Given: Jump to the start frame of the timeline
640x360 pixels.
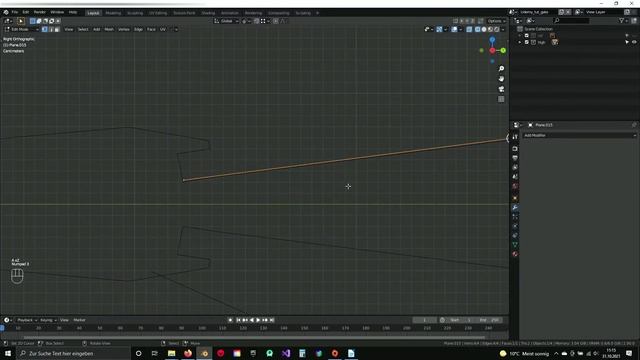Looking at the screenshot, I should tap(238, 320).
